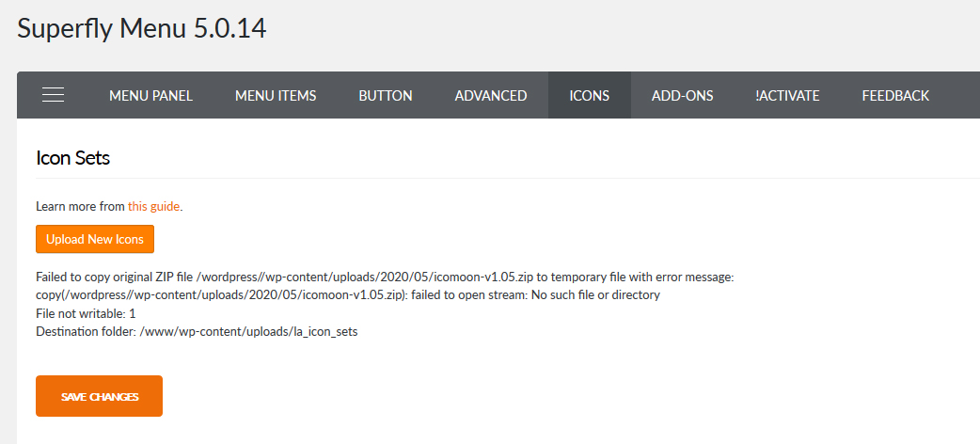Click the 'failed to open stream' error line

tap(348, 294)
